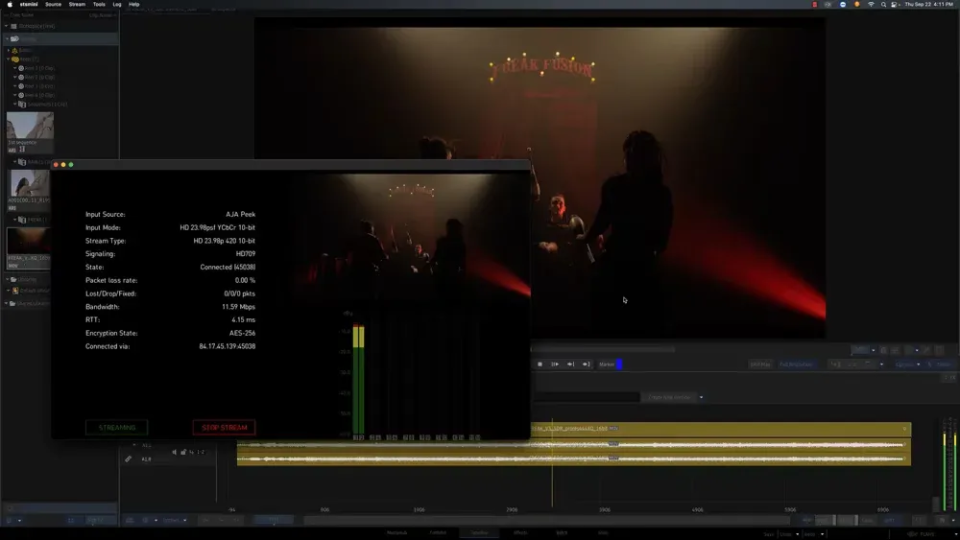Open the Wi-Fi status menu

871,4
